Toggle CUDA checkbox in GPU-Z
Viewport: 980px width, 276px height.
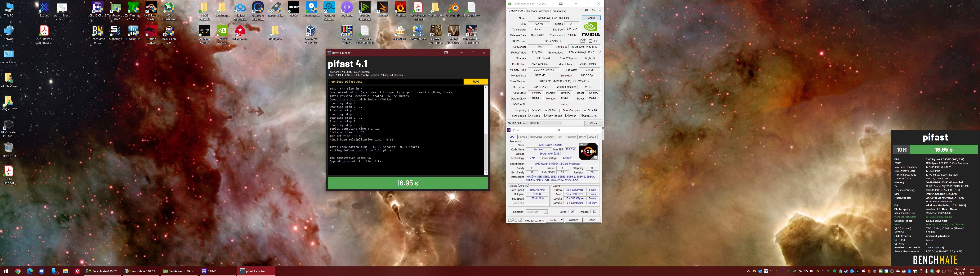[x=546, y=111]
